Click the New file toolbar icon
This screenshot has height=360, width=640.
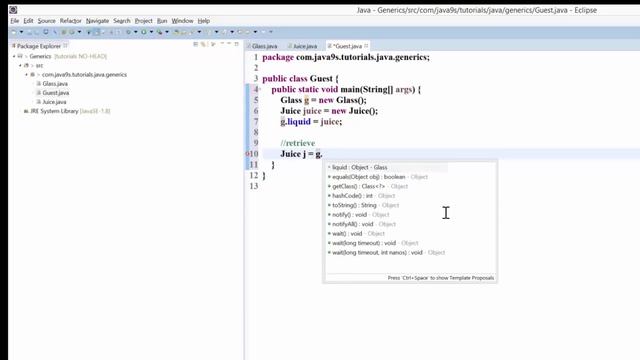[13, 32]
